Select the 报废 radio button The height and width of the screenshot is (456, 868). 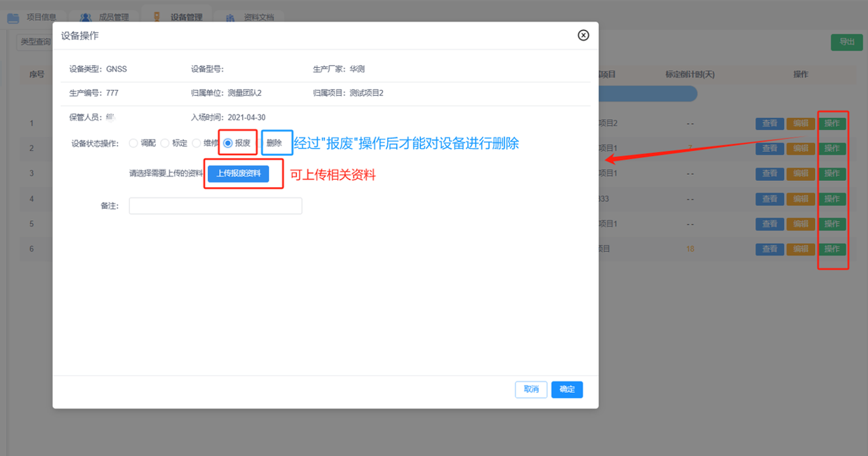228,143
